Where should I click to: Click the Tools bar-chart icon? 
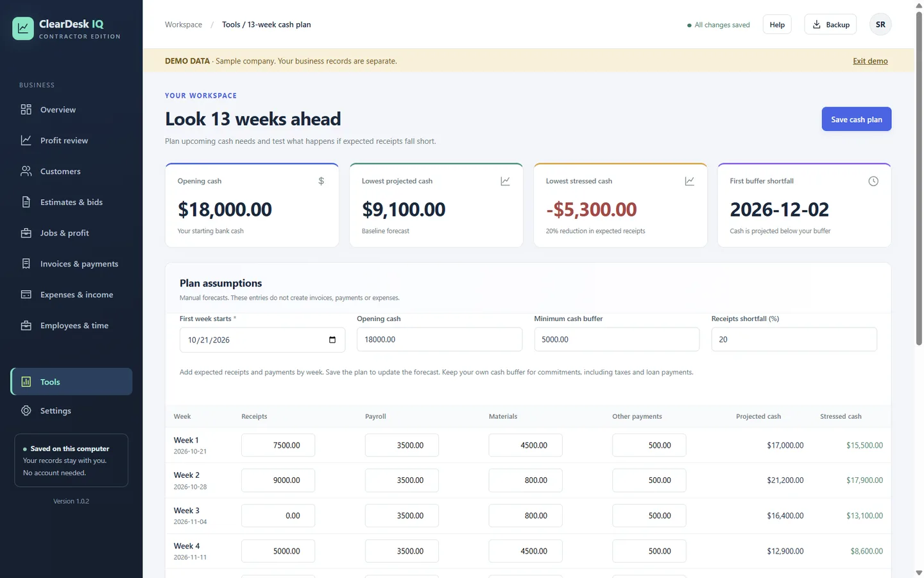coord(26,381)
